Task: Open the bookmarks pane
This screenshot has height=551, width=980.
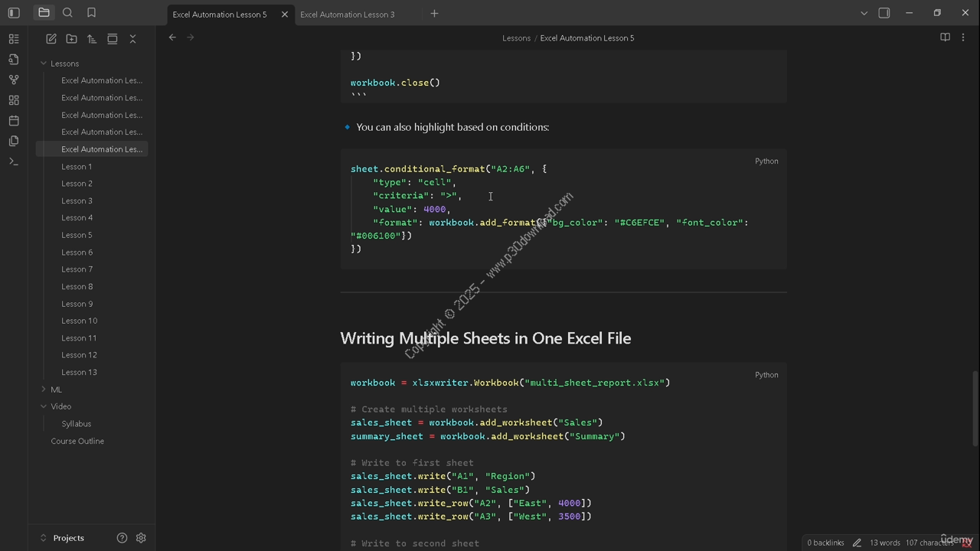Action: (x=91, y=13)
